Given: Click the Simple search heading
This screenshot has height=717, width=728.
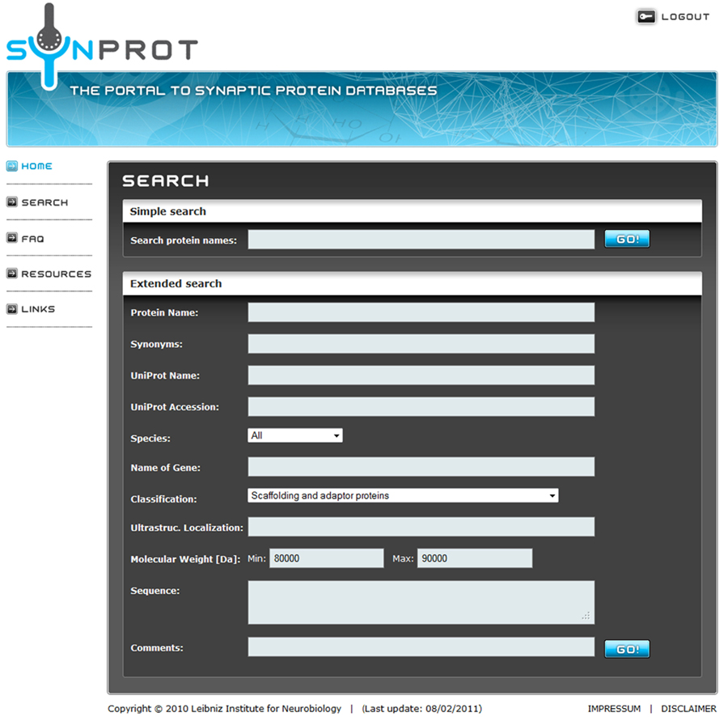Looking at the screenshot, I should [167, 211].
